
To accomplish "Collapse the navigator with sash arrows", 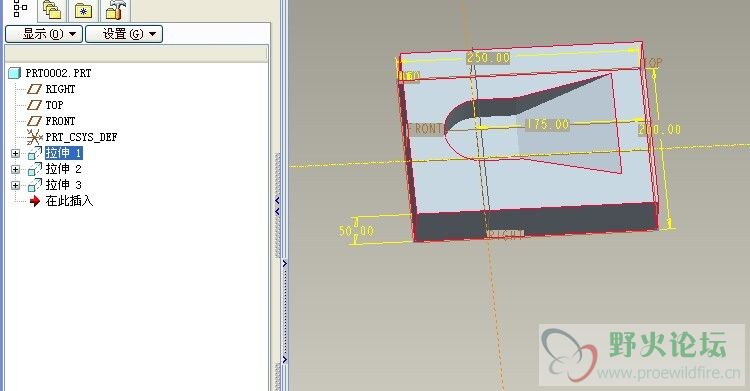I will click(277, 206).
